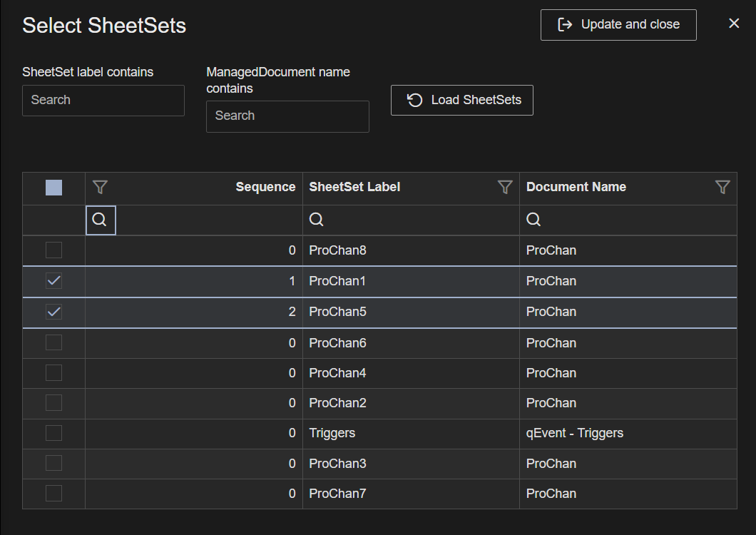The height and width of the screenshot is (535, 756).
Task: Check the ProChan8 row checkbox
Action: click(x=53, y=250)
